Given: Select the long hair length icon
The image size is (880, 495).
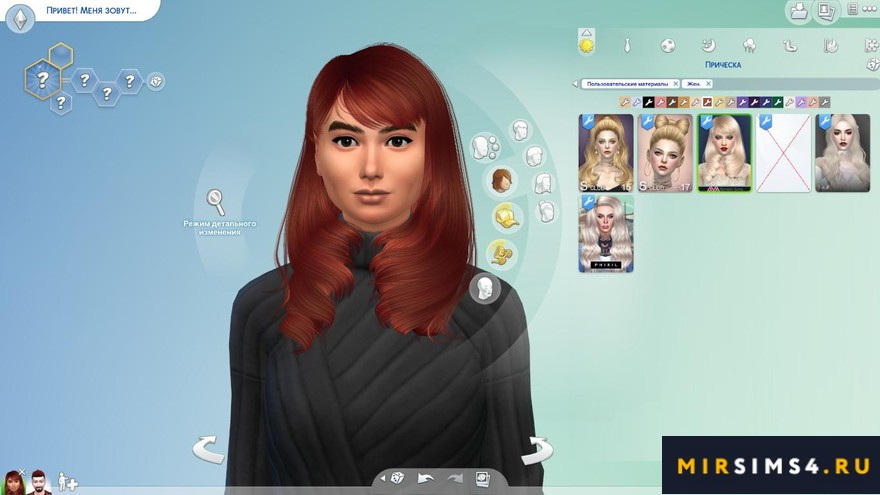Looking at the screenshot, I should (x=543, y=183).
